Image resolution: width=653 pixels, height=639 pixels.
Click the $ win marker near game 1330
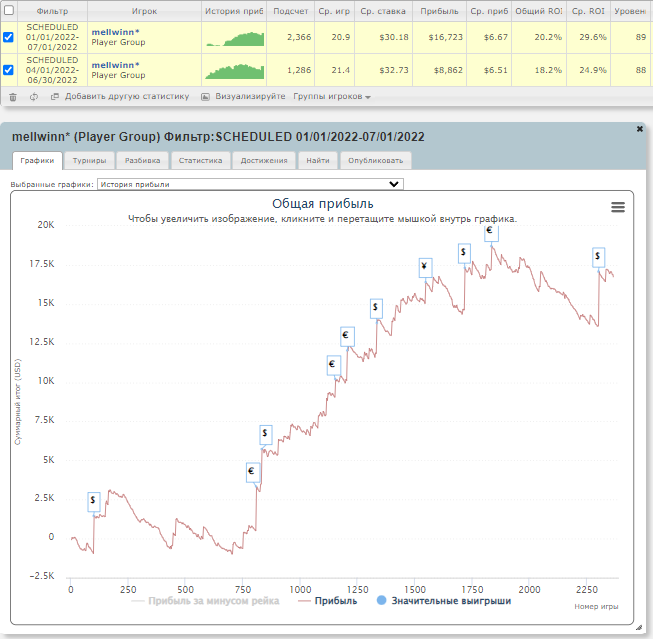pos(376,309)
